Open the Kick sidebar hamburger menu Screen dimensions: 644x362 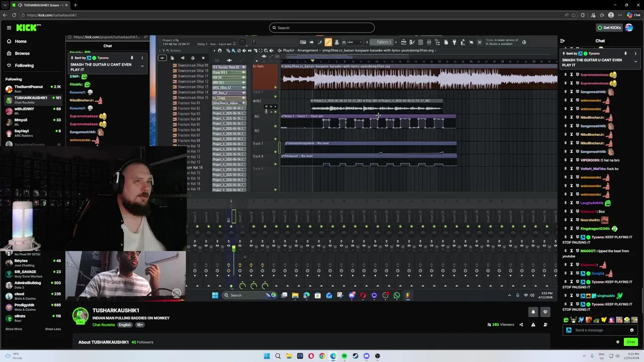[x=9, y=28]
